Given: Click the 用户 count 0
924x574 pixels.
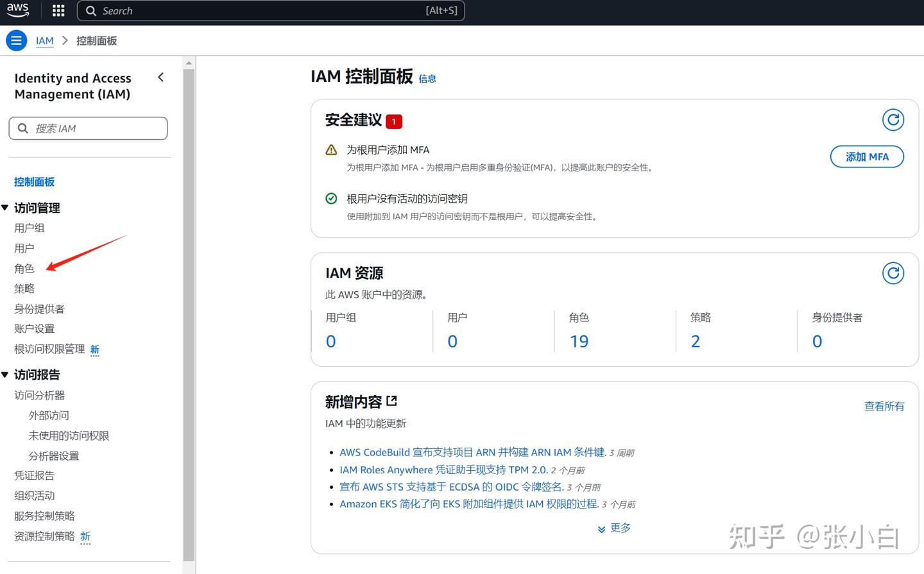Looking at the screenshot, I should point(452,341).
